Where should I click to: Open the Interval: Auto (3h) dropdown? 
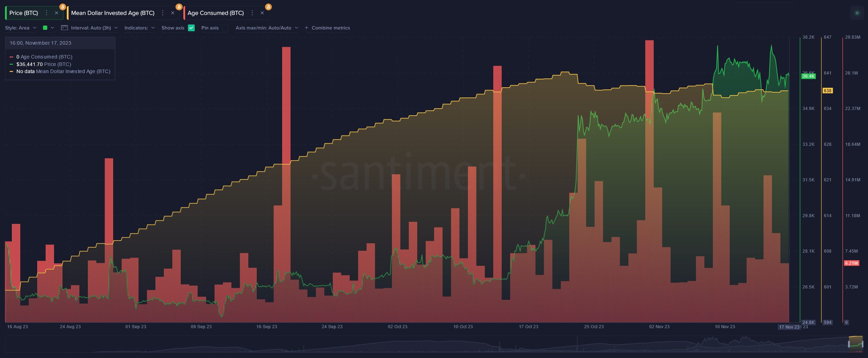[x=94, y=28]
